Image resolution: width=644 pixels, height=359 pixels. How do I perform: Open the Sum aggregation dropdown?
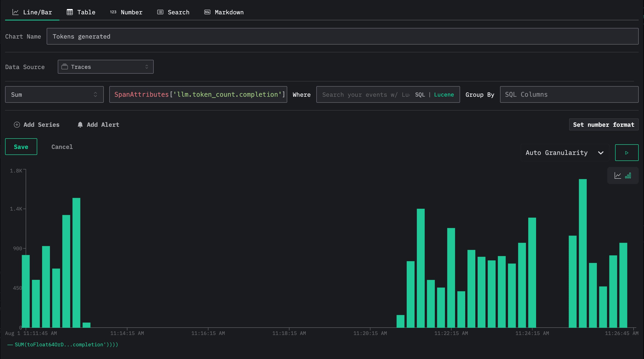[x=54, y=94]
